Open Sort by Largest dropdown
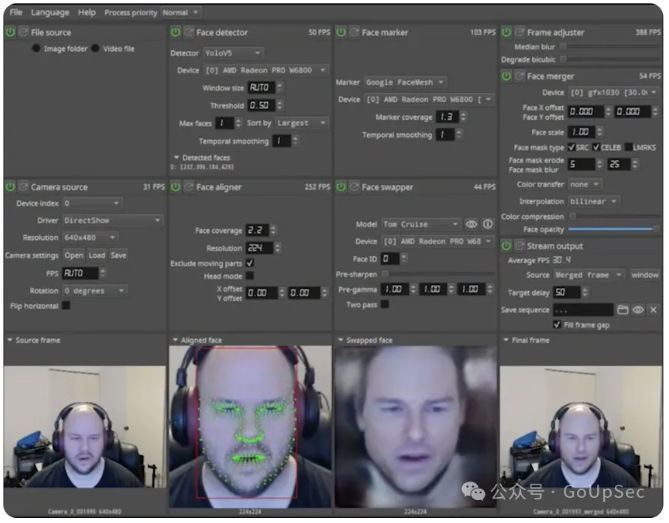The image size is (669, 523). 302,123
